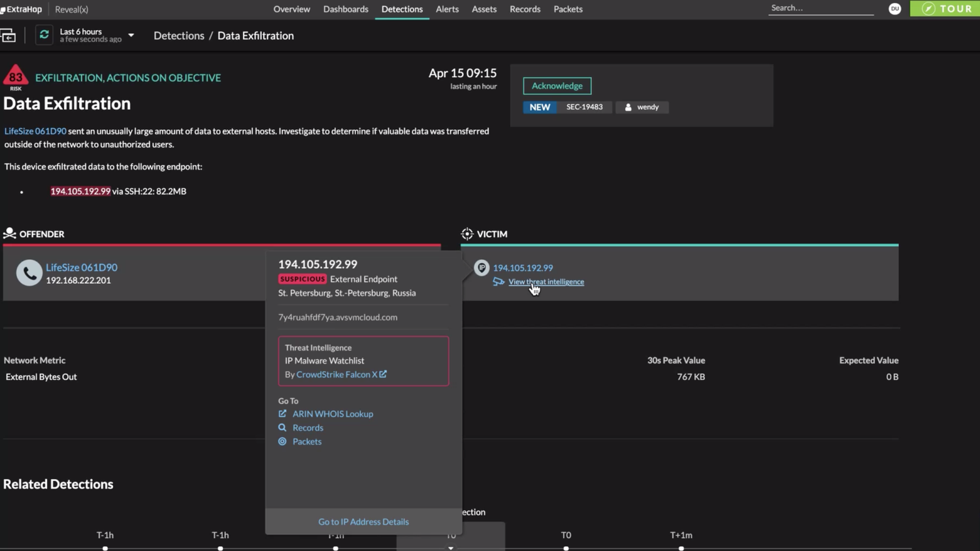The width and height of the screenshot is (980, 551).
Task: Click the victim IP address icon
Action: 482,268
